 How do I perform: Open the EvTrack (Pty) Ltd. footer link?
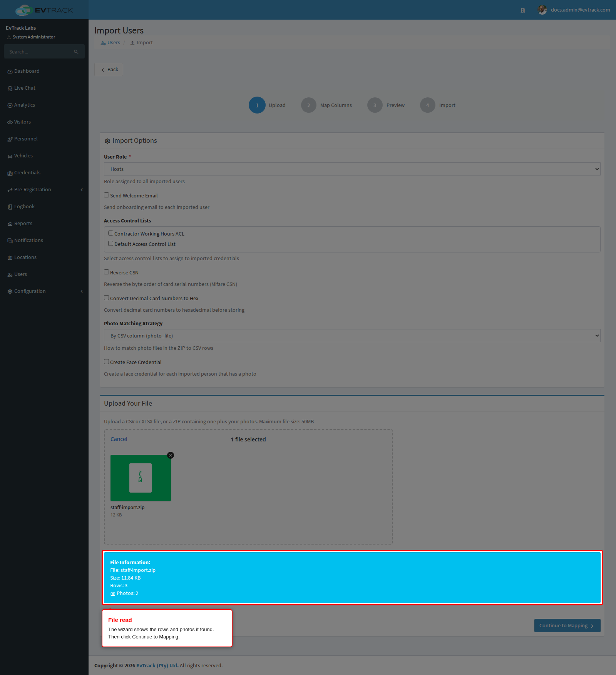[157, 666]
